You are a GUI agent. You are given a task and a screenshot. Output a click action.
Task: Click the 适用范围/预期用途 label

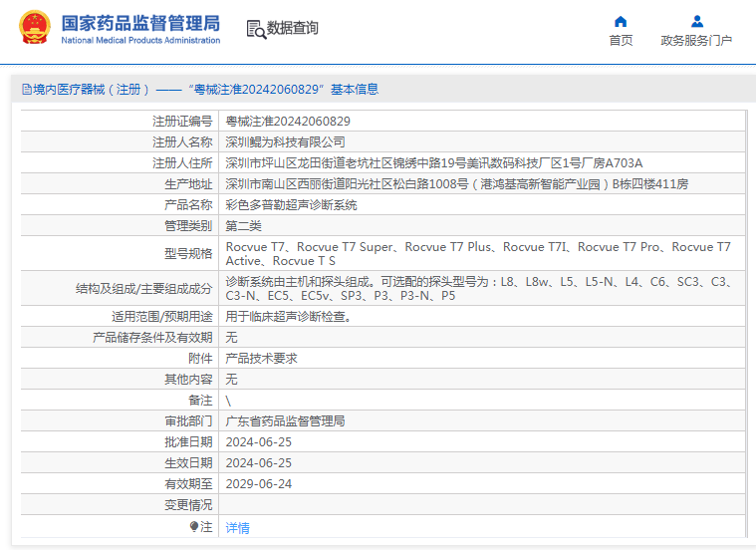point(162,317)
